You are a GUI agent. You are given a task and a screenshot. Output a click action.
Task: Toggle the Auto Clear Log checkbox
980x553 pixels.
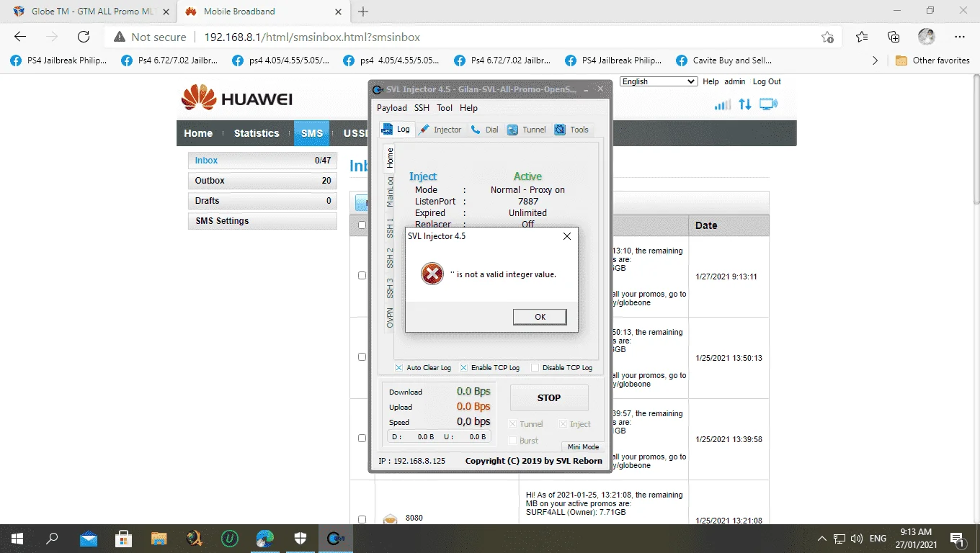coord(398,368)
